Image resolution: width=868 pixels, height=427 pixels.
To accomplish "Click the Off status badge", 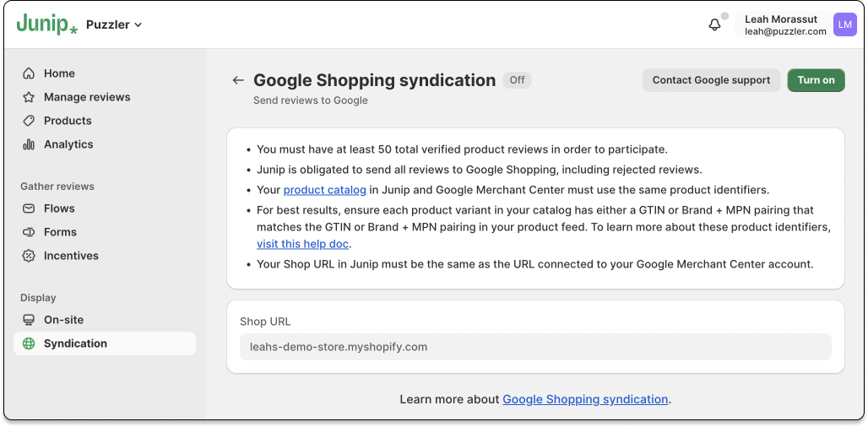I will 517,80.
